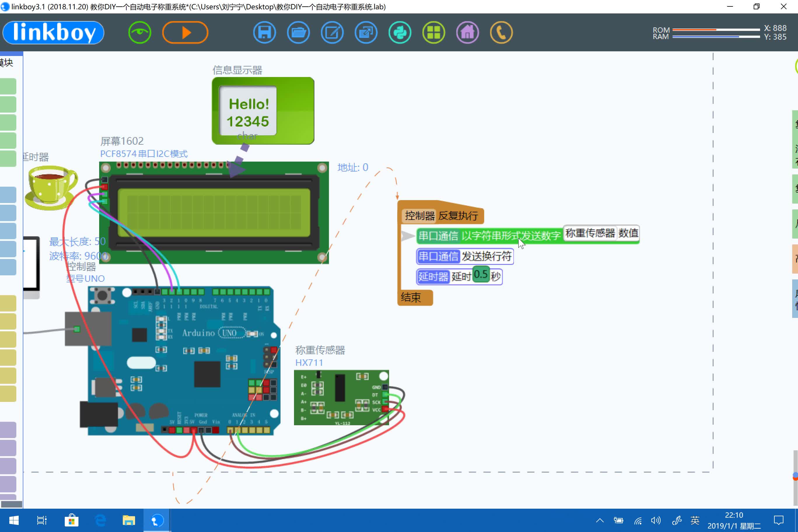The height and width of the screenshot is (532, 798).
Task: Click the green four-square modules icon
Action: [434, 33]
